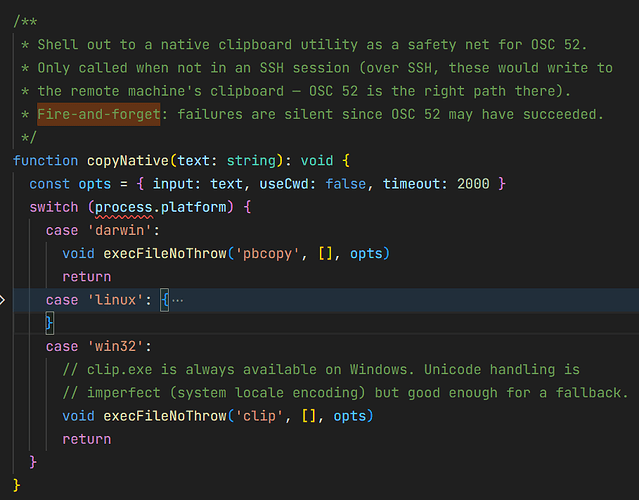Click the 'false' boolean value
Viewport: 639px width, 500px height.
click(345, 184)
